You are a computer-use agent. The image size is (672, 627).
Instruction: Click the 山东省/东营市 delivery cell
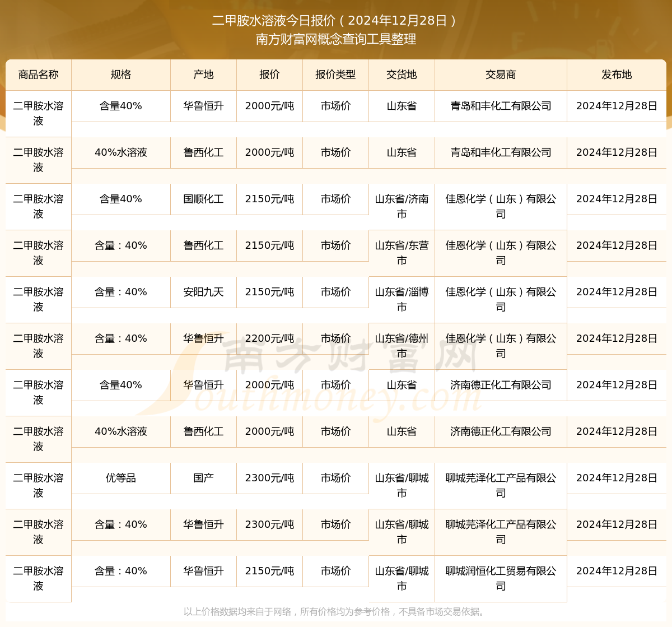click(402, 253)
